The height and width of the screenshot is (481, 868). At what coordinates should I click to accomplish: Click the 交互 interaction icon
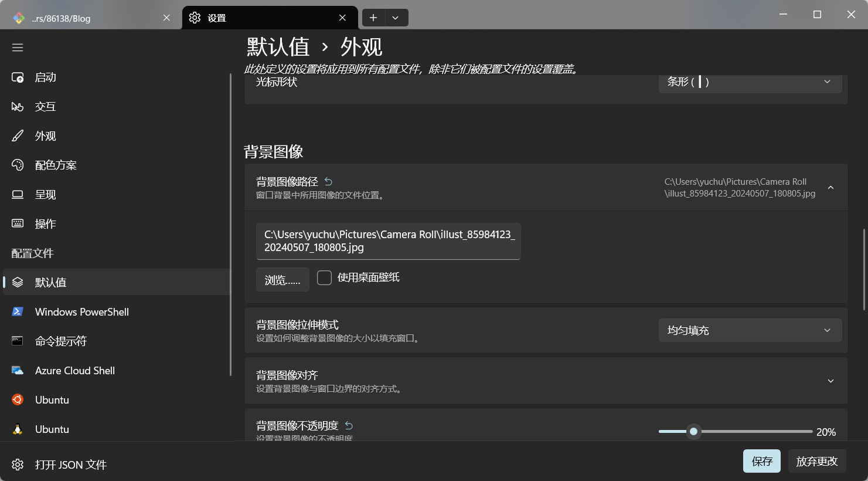click(18, 107)
